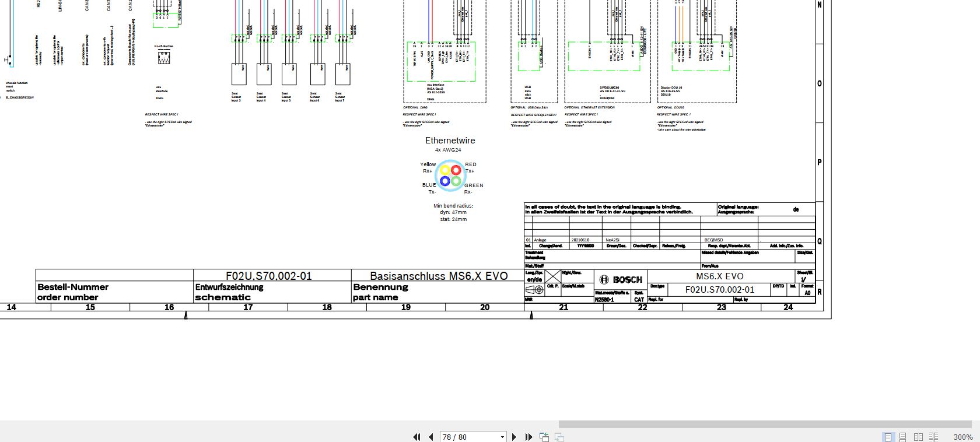Go to the previous page
This screenshot has height=442, width=980.
431,437
